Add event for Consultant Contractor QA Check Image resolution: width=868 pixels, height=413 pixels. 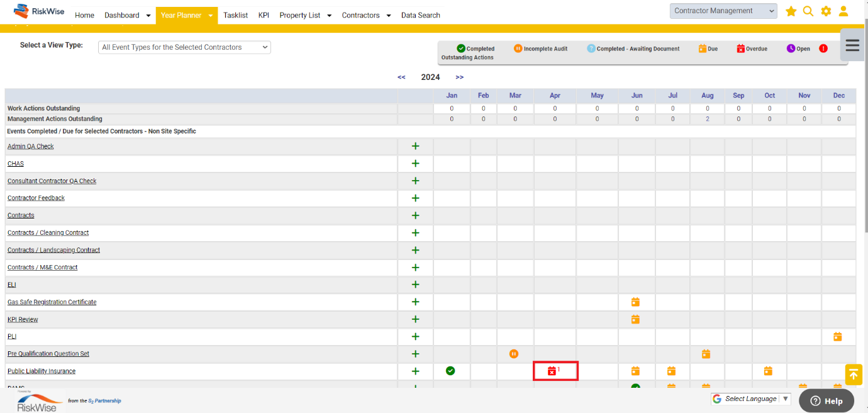pos(415,181)
